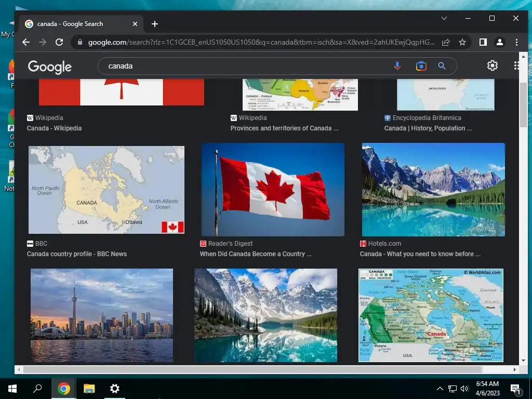Click the Hotels.com source label
The width and height of the screenshot is (532, 399).
[x=384, y=243]
